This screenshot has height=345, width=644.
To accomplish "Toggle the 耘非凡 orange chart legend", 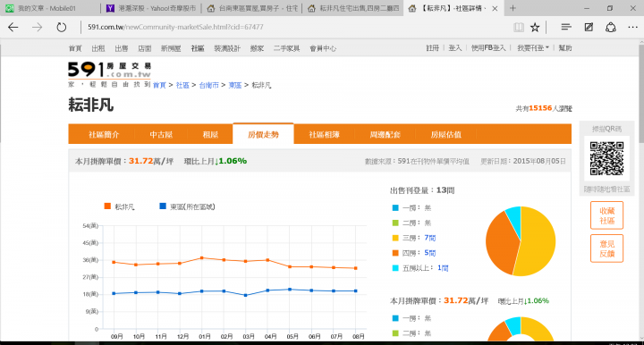I will pyautogui.click(x=120, y=206).
